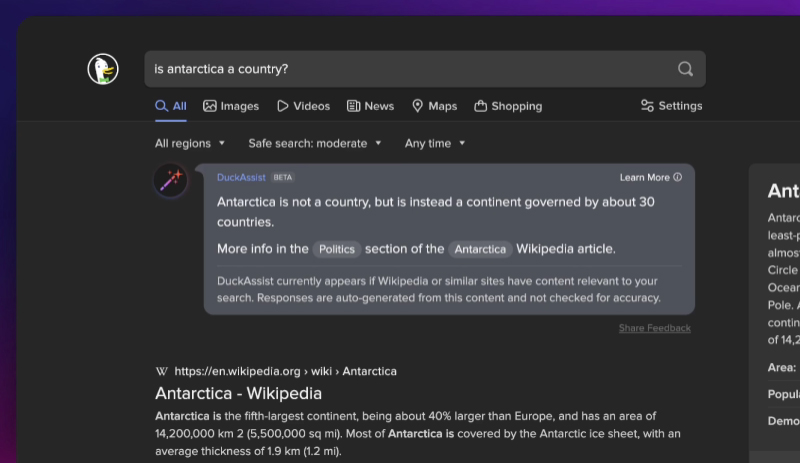
Task: Click the DuckAssist accuracy disclaimer text
Action: click(439, 289)
